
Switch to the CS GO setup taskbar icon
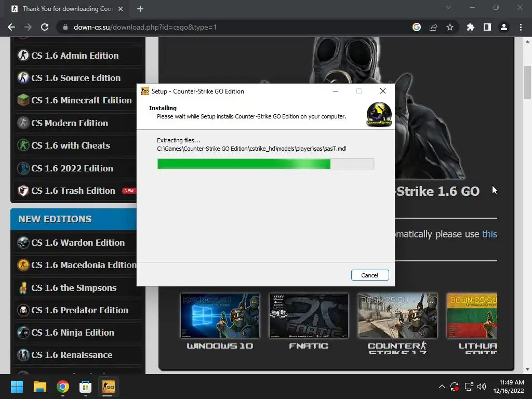click(x=108, y=387)
